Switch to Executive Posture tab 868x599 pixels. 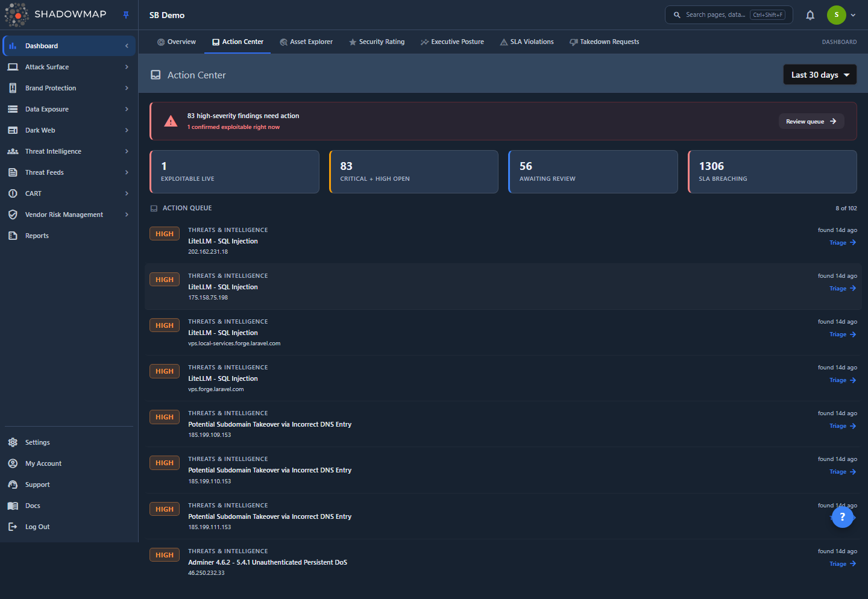(452, 42)
